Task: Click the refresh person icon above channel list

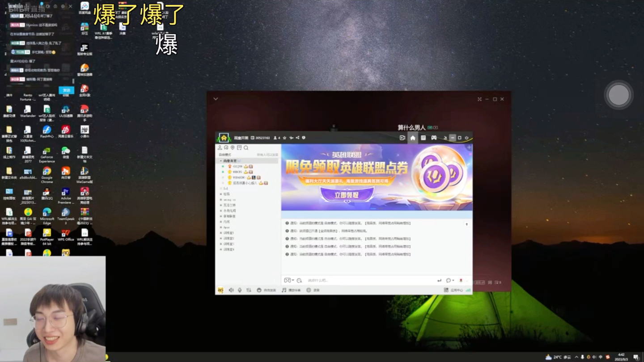Action: pyautogui.click(x=226, y=147)
